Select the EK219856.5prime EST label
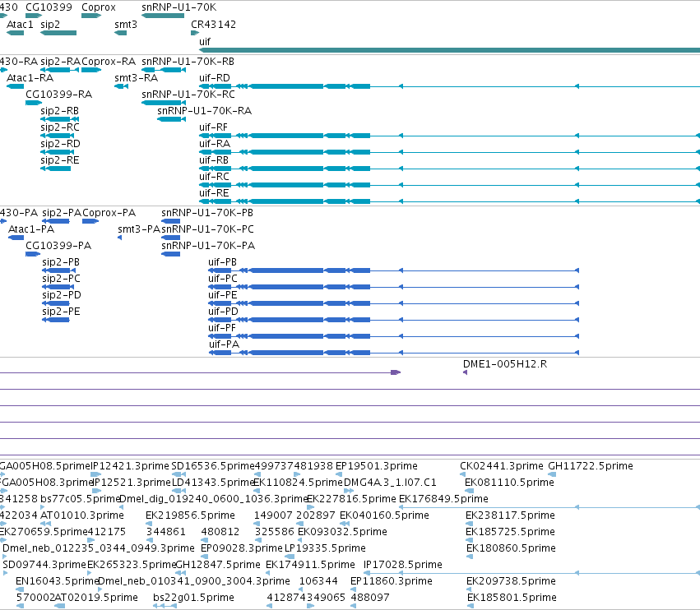 [x=190, y=515]
